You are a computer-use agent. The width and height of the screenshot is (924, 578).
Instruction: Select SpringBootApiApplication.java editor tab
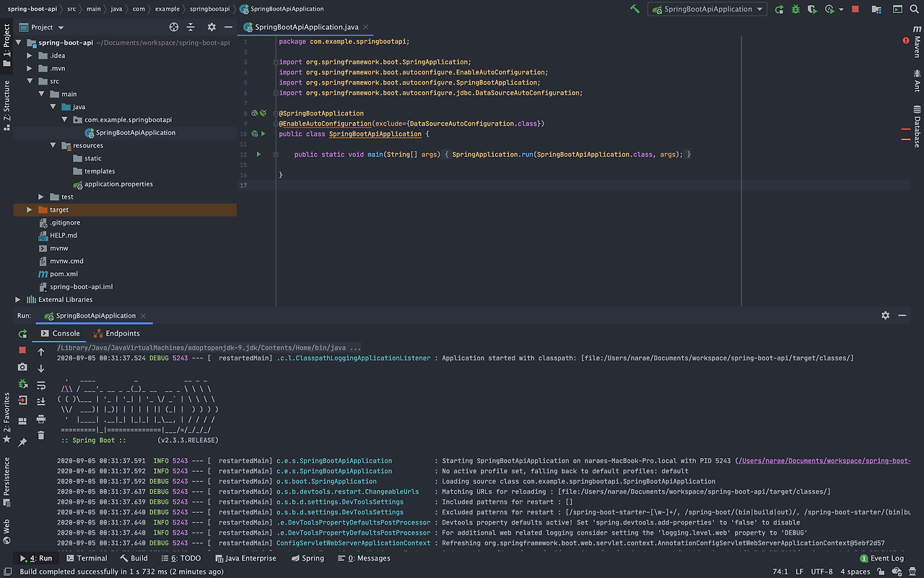(x=307, y=27)
